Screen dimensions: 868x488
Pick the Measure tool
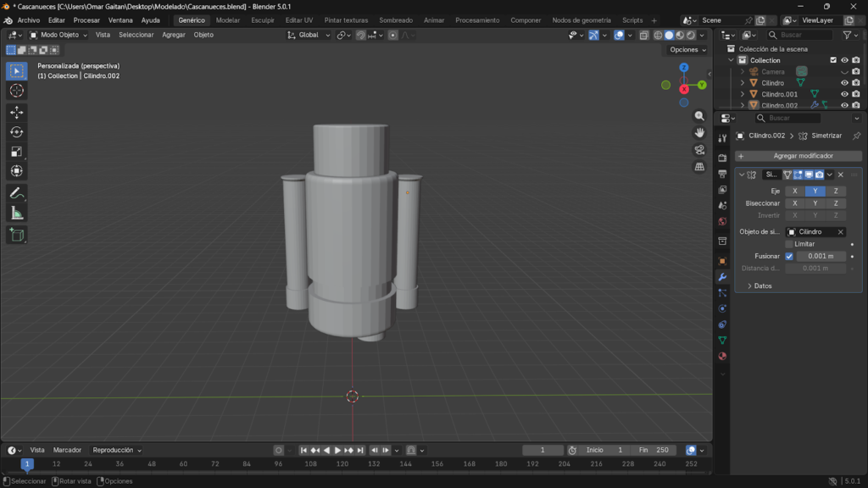[x=17, y=213]
